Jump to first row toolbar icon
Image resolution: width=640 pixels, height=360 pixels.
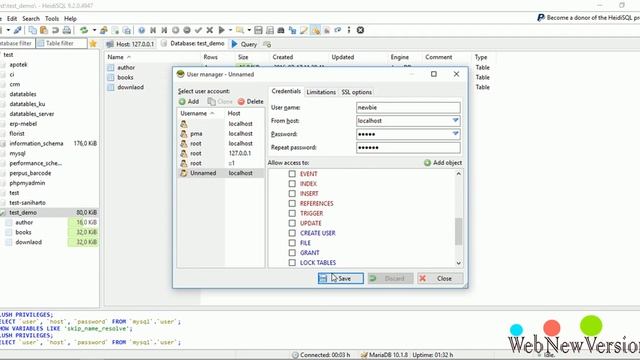click(153, 30)
